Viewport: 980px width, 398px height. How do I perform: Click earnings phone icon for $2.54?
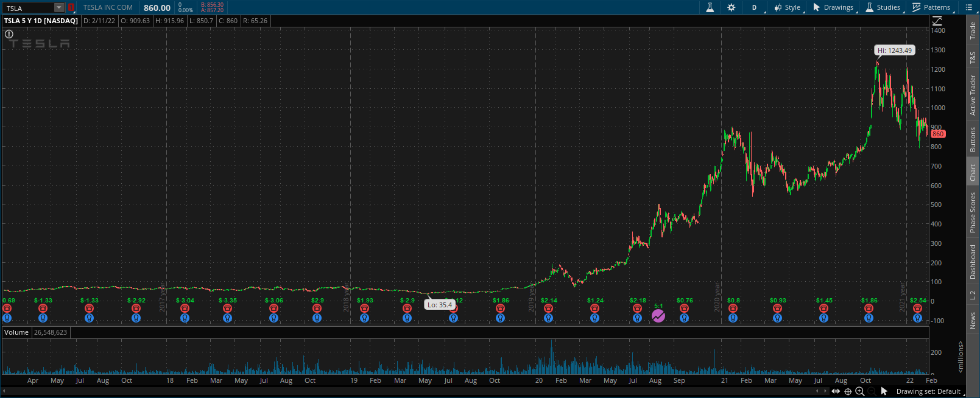pos(917,309)
